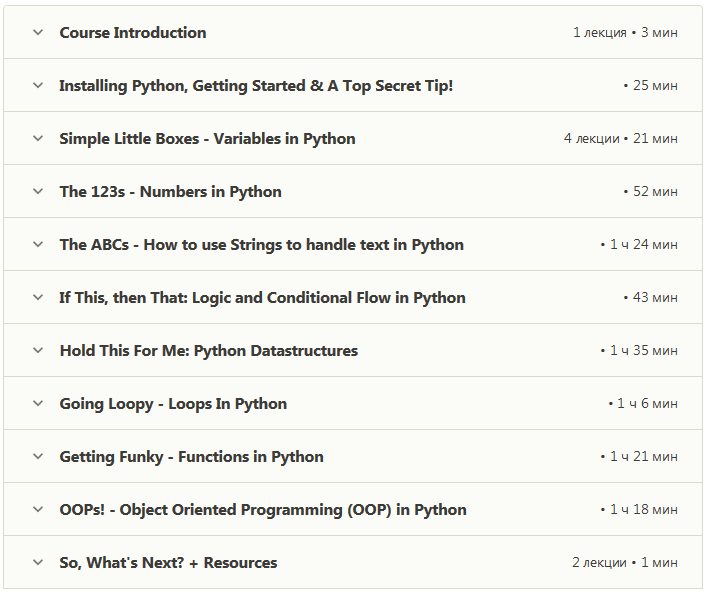Click the 1 ч 24 мин duration label

(643, 245)
